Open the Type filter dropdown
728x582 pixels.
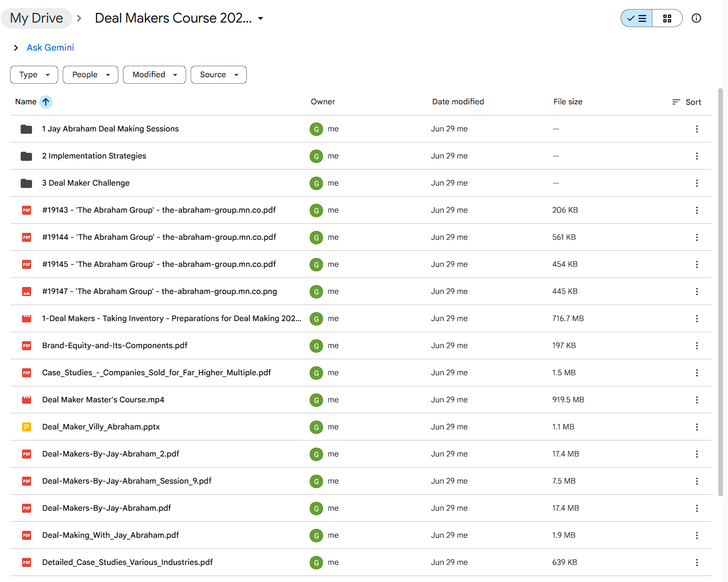(x=34, y=75)
